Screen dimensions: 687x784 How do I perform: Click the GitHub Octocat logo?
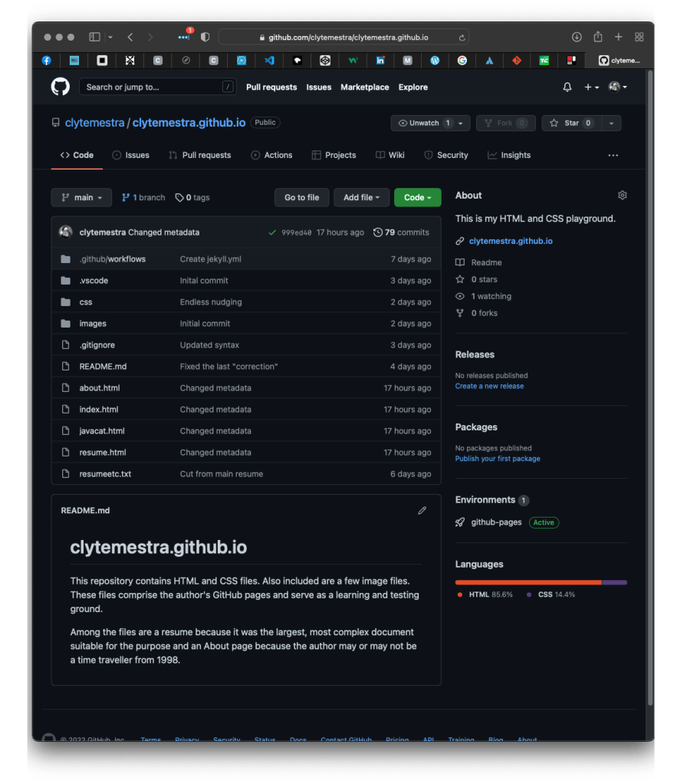pos(60,87)
